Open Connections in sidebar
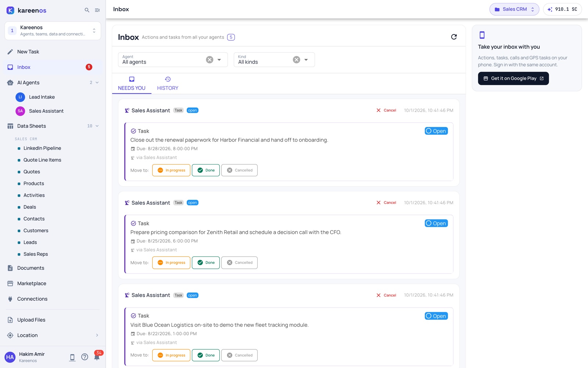 [32, 299]
